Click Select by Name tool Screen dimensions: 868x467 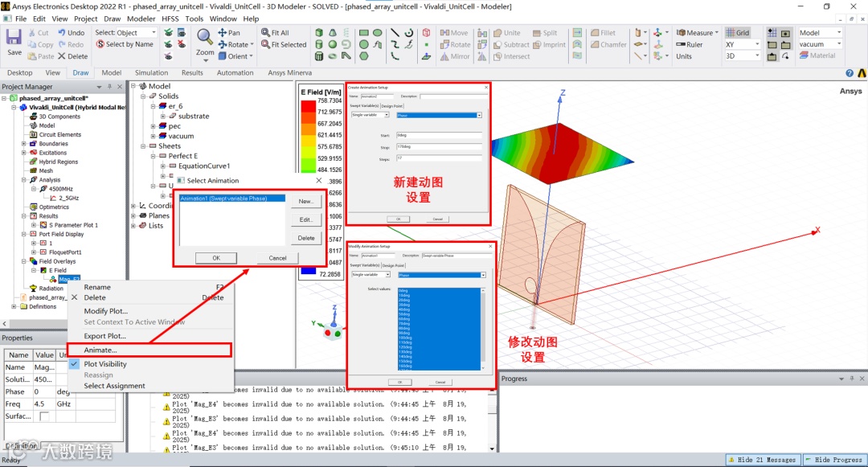[x=125, y=44]
